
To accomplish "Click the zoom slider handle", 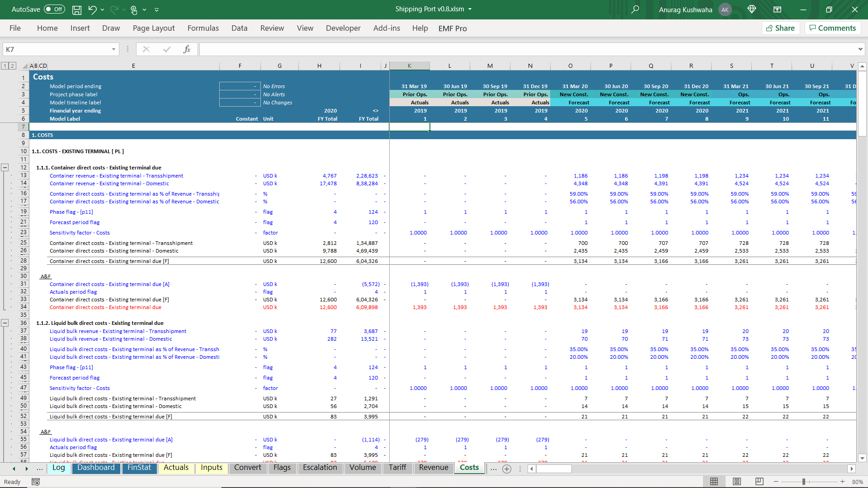I will coord(804,482).
